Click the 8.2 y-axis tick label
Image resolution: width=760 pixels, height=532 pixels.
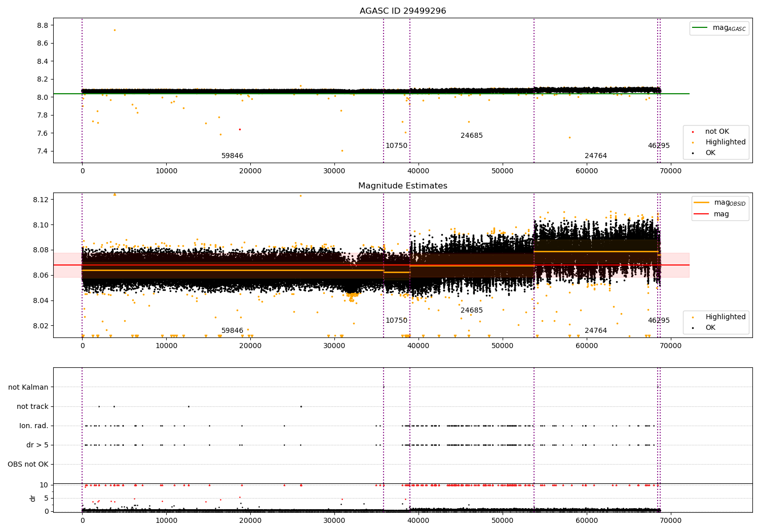point(43,80)
